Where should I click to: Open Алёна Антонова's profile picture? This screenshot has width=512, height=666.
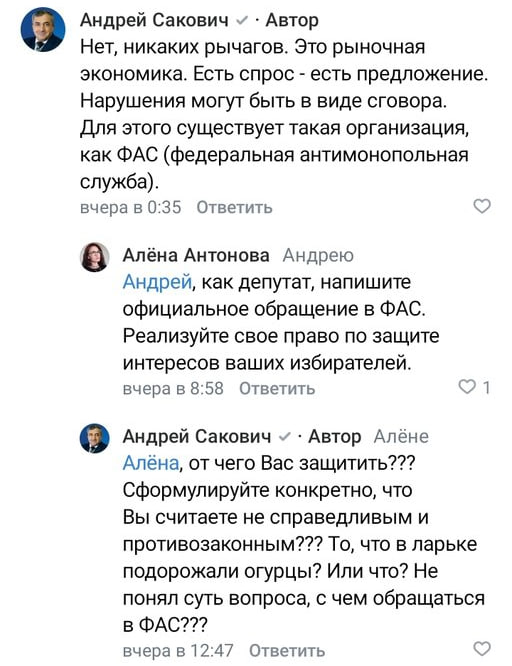tap(95, 257)
